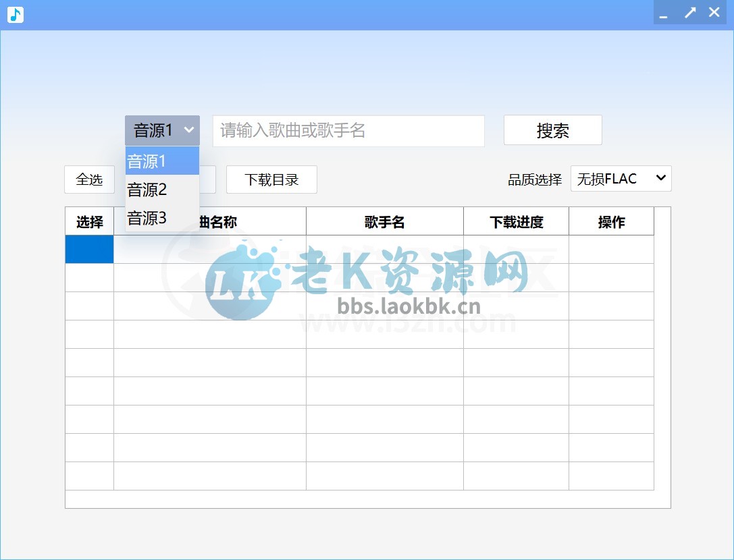Close the music downloader window

coord(714,12)
